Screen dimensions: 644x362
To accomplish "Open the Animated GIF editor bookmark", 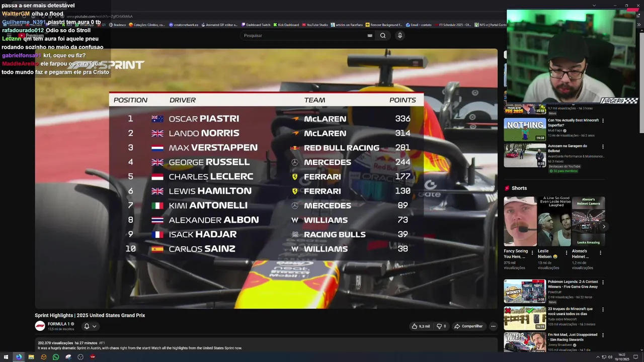I will point(220,25).
